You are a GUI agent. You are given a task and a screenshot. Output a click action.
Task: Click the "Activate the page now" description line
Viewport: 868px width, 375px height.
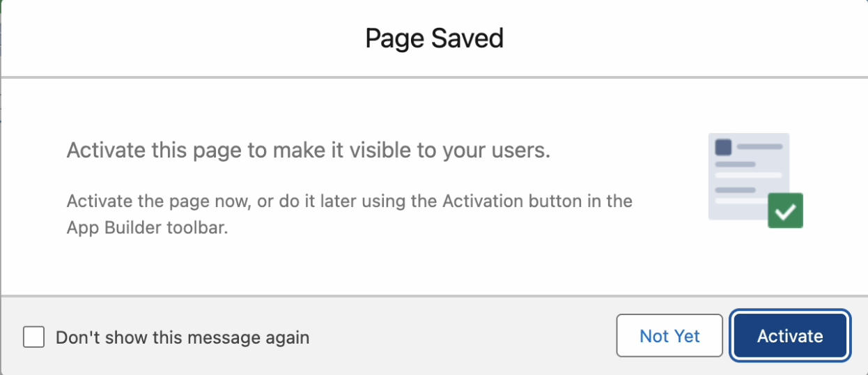tap(349, 201)
